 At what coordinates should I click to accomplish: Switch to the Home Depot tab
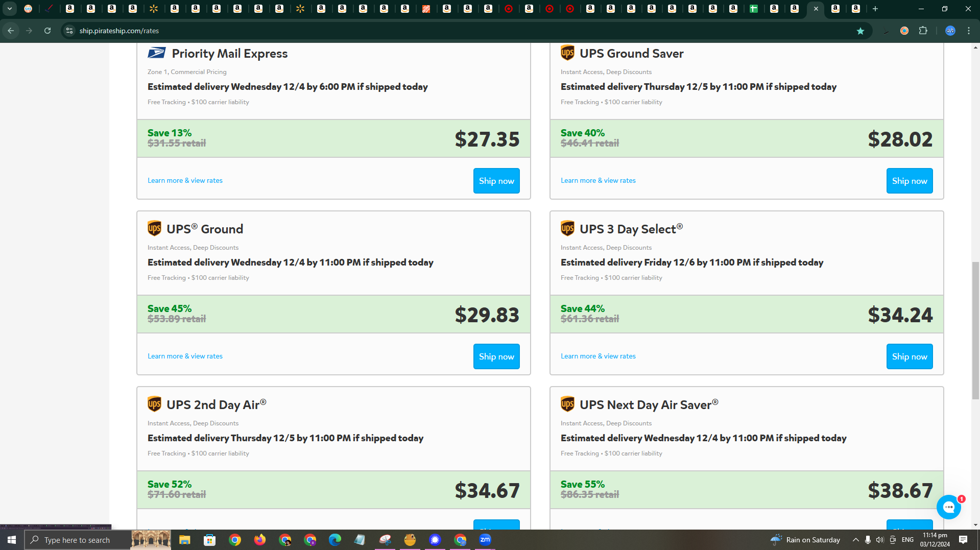coord(426,9)
